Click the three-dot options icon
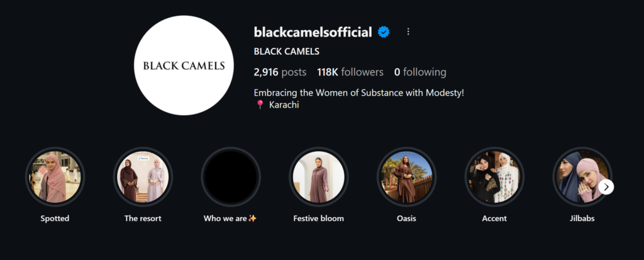This screenshot has width=644, height=260. 408,31
